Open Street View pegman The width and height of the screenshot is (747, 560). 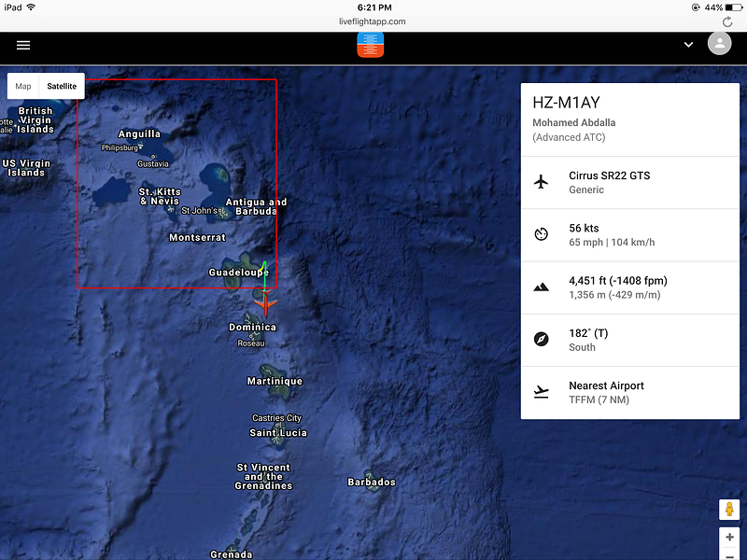point(729,510)
